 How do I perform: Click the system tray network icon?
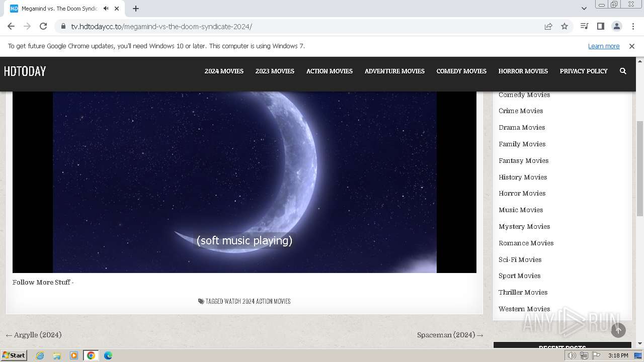point(584,355)
